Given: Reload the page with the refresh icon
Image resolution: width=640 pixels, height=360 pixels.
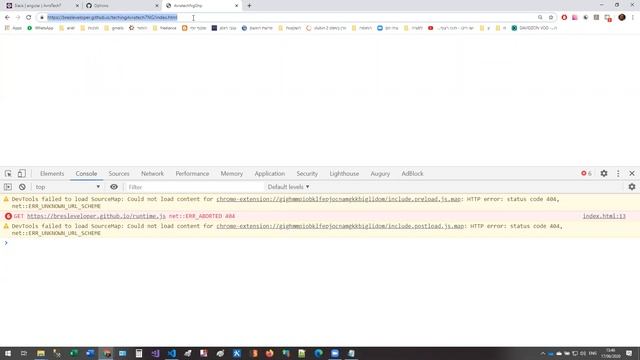Looking at the screenshot, I should coord(29,18).
